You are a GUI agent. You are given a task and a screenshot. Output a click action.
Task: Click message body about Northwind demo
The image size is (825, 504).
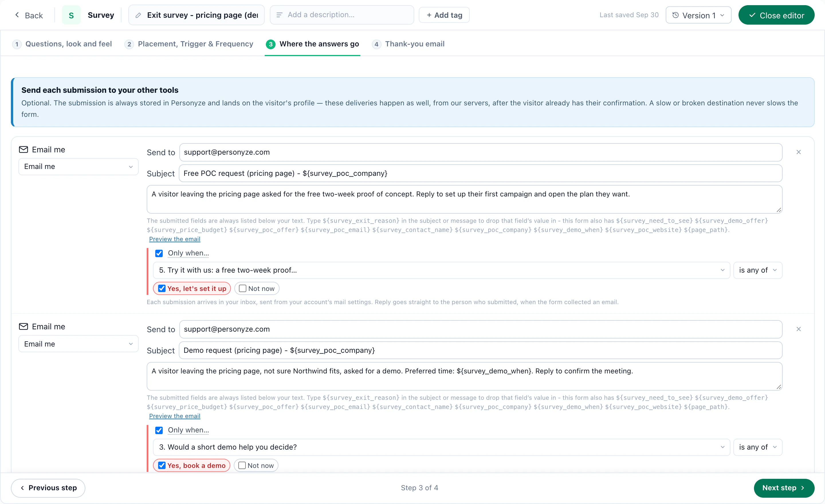[464, 377]
